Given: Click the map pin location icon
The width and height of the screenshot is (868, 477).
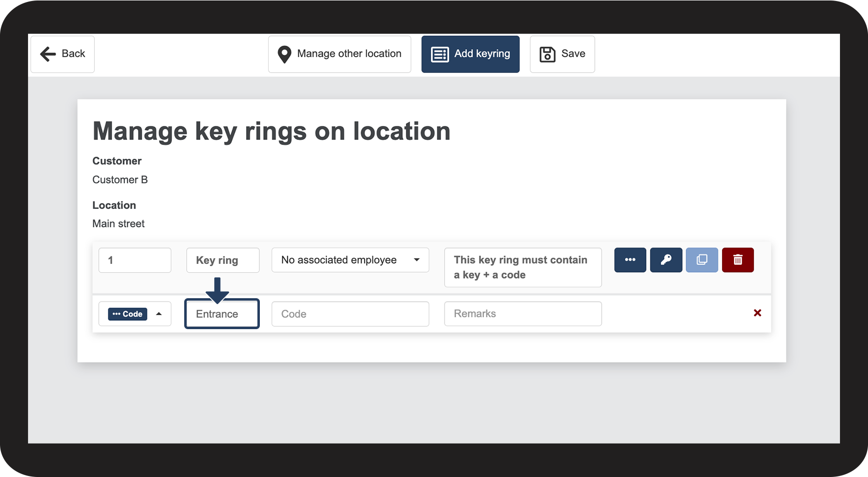Looking at the screenshot, I should click(x=284, y=54).
